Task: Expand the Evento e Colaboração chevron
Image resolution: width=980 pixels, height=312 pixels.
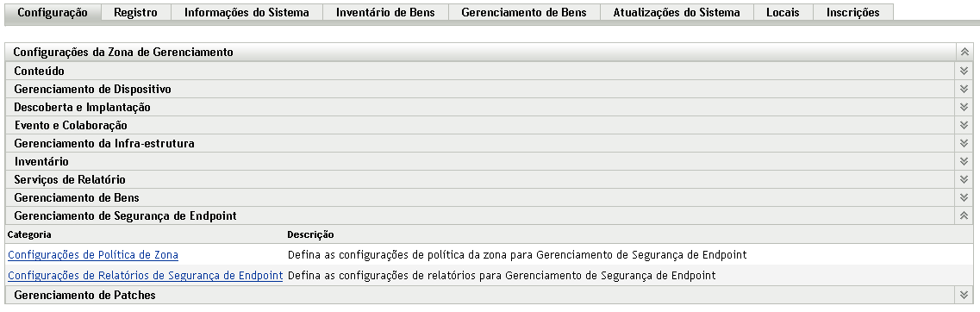Action: 964,125
